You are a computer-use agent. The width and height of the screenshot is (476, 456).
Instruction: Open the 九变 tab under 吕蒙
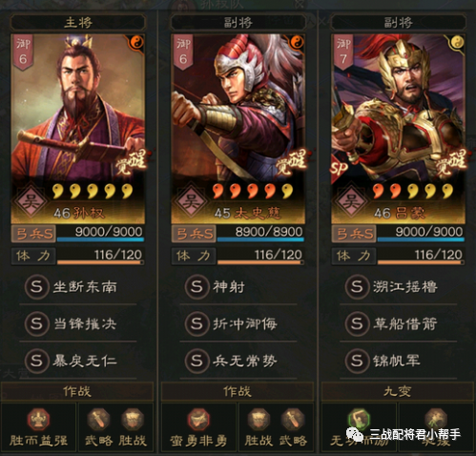coord(398,391)
